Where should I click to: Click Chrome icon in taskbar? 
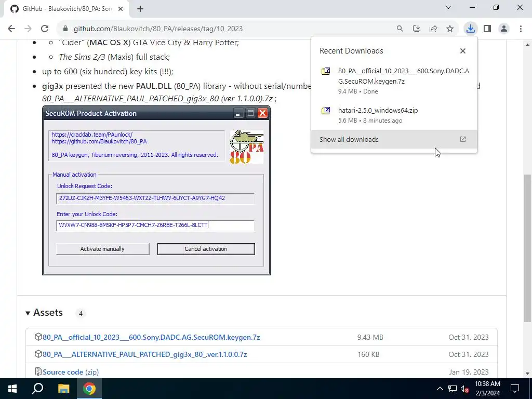coord(89,389)
